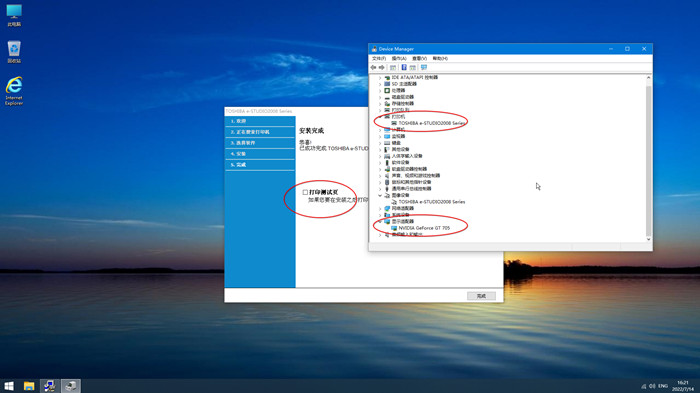Image resolution: width=700 pixels, height=393 pixels.
Task: Select mice and other pointing devices category
Action: (x=411, y=182)
